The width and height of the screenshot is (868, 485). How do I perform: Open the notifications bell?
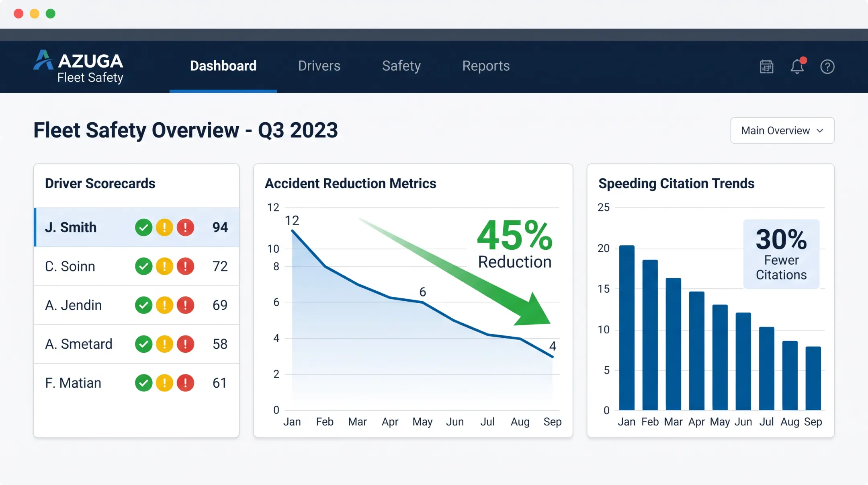coord(798,66)
